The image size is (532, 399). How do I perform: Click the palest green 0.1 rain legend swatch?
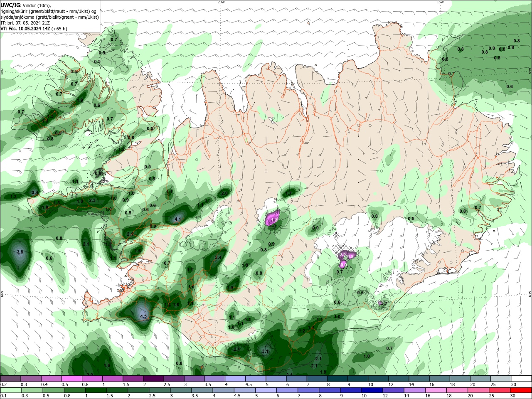click(x=11, y=390)
